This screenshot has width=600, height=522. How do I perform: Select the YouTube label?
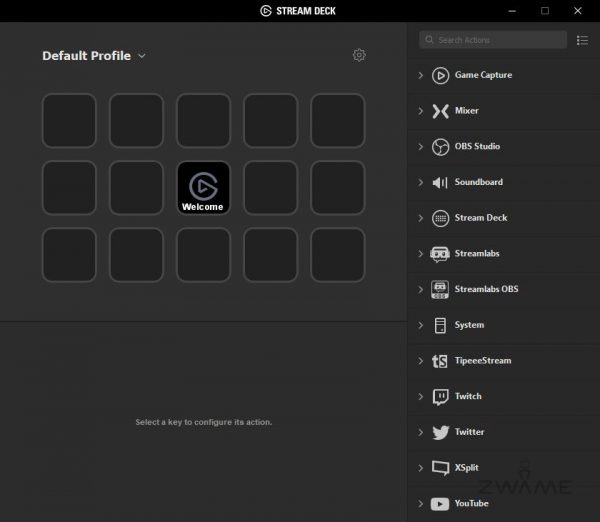pyautogui.click(x=471, y=503)
